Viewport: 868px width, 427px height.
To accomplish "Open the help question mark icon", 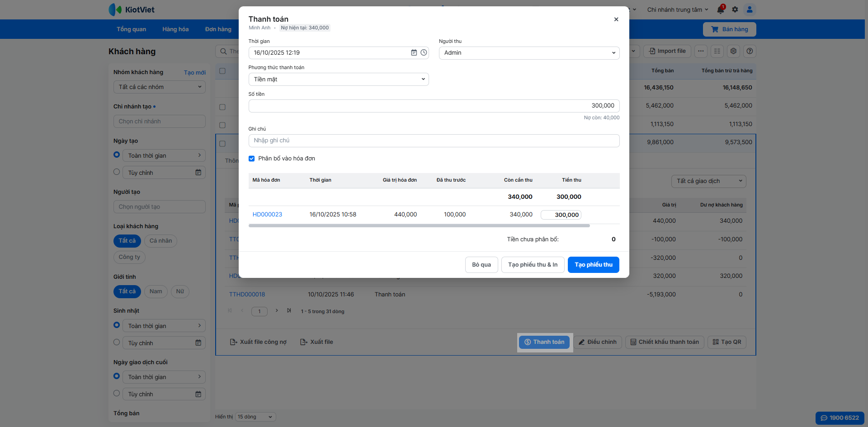I will [x=750, y=51].
